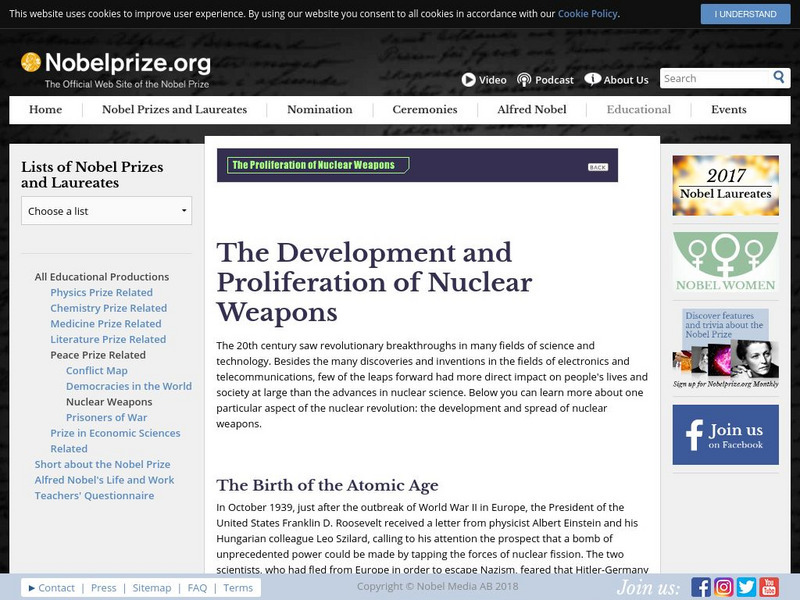Image resolution: width=800 pixels, height=600 pixels.
Task: Click inside the Search text field
Action: (714, 78)
